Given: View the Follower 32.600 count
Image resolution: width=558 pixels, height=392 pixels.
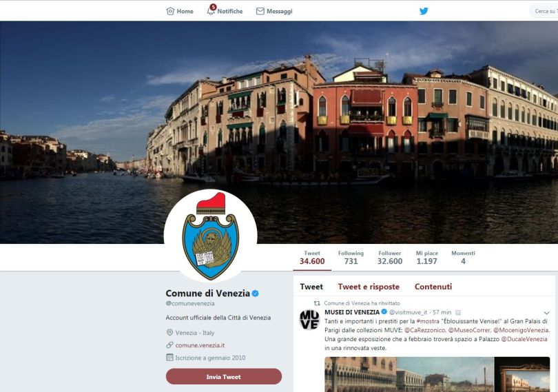Looking at the screenshot, I should (x=390, y=258).
